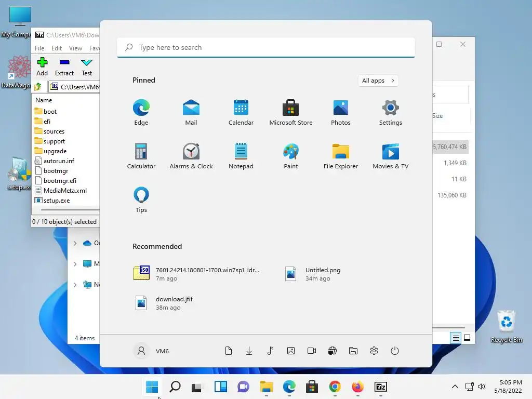Image resolution: width=532 pixels, height=399 pixels.
Task: Open Search from the taskbar
Action: [x=175, y=387]
